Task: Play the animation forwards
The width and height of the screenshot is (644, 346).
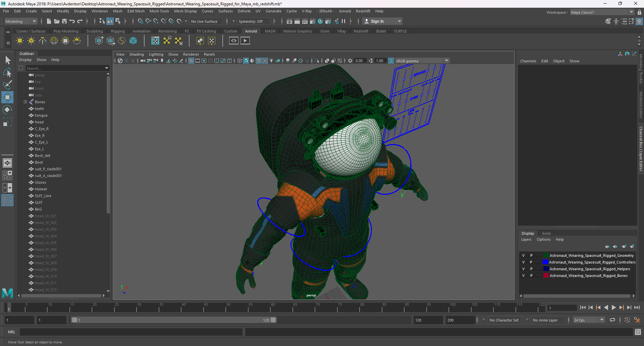Action: pyautogui.click(x=613, y=307)
